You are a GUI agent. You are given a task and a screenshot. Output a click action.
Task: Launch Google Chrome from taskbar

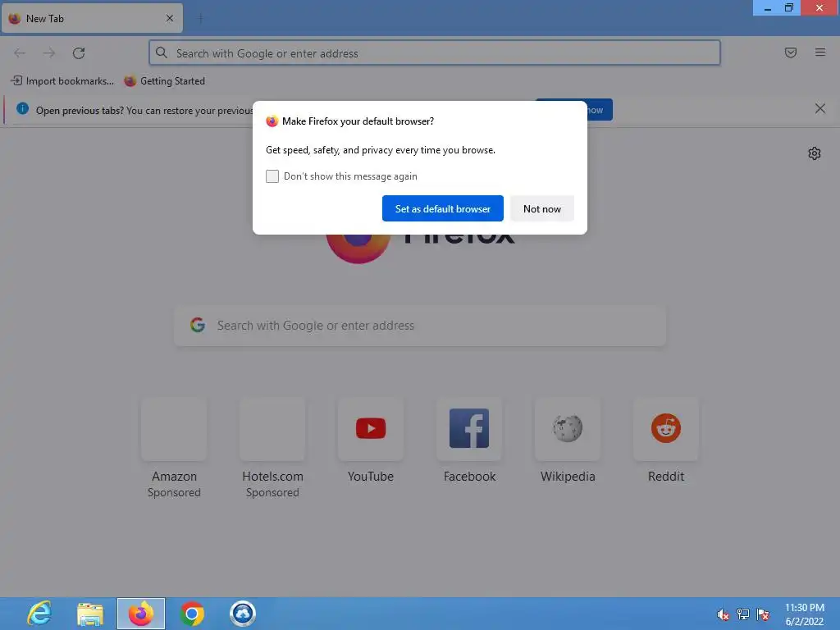tap(192, 614)
